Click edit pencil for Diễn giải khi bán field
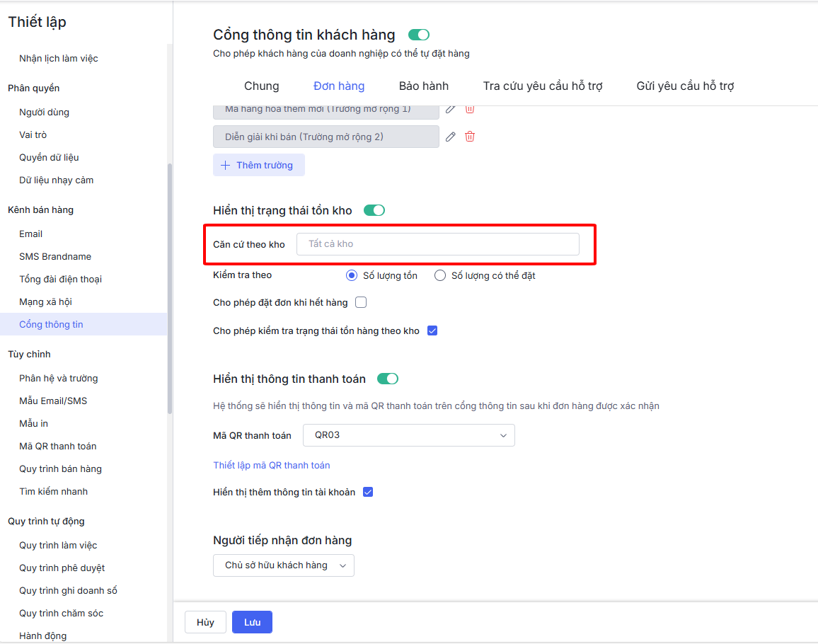The width and height of the screenshot is (818, 644). [451, 137]
